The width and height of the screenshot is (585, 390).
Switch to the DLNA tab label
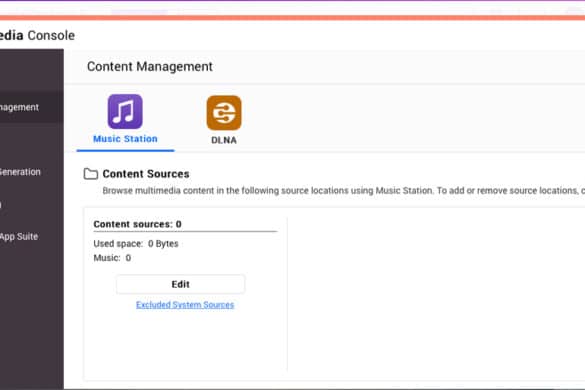tap(224, 140)
